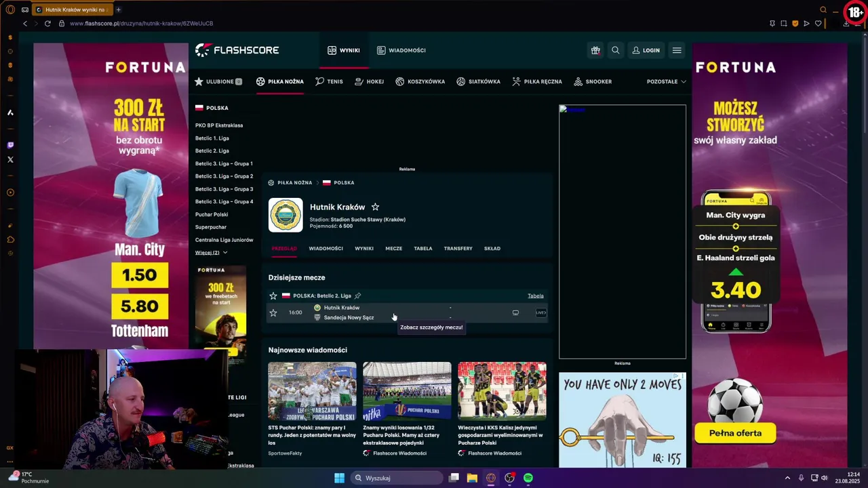This screenshot has height=488, width=868.
Task: Open the hamburger menu in header
Action: (x=677, y=50)
